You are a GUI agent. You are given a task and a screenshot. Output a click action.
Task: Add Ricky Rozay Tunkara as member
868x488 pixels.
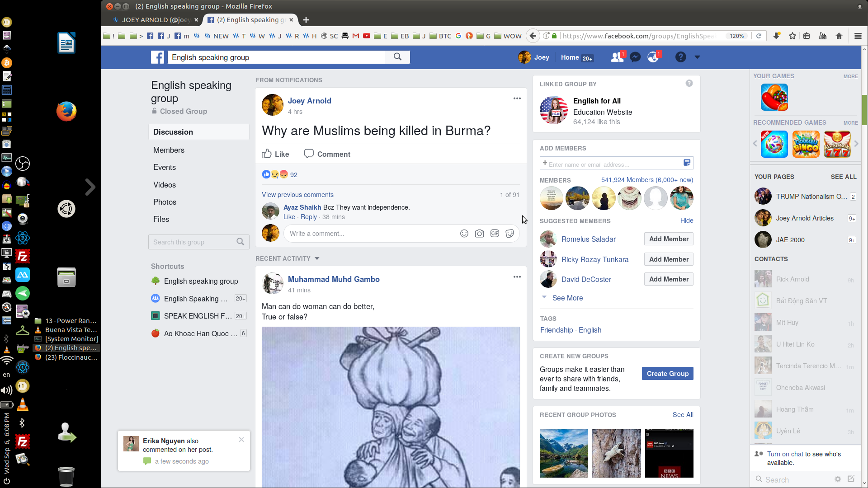pyautogui.click(x=669, y=259)
